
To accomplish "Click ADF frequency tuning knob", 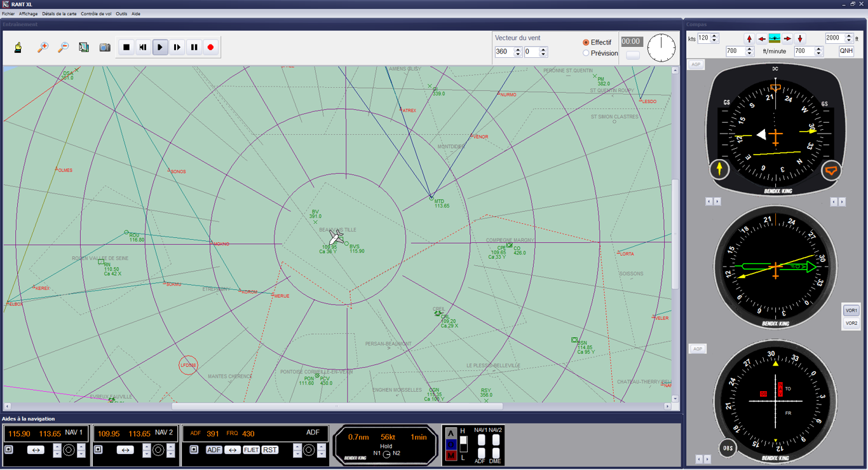I will [x=309, y=450].
